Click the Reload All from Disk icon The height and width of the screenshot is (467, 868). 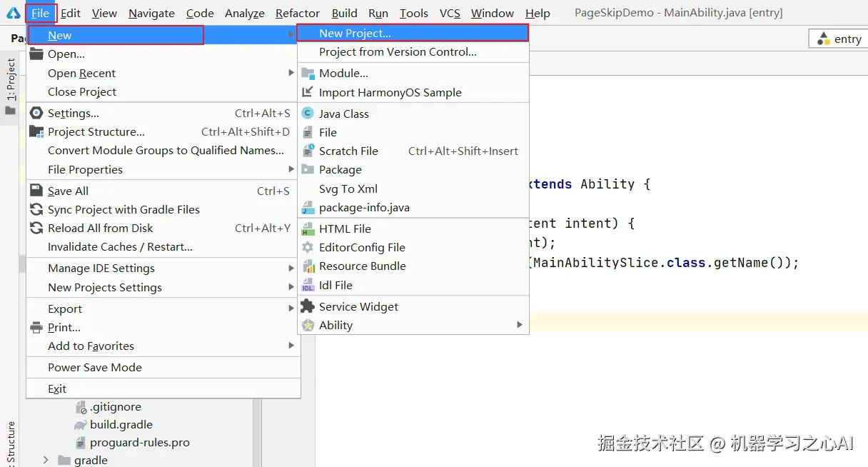(x=36, y=228)
